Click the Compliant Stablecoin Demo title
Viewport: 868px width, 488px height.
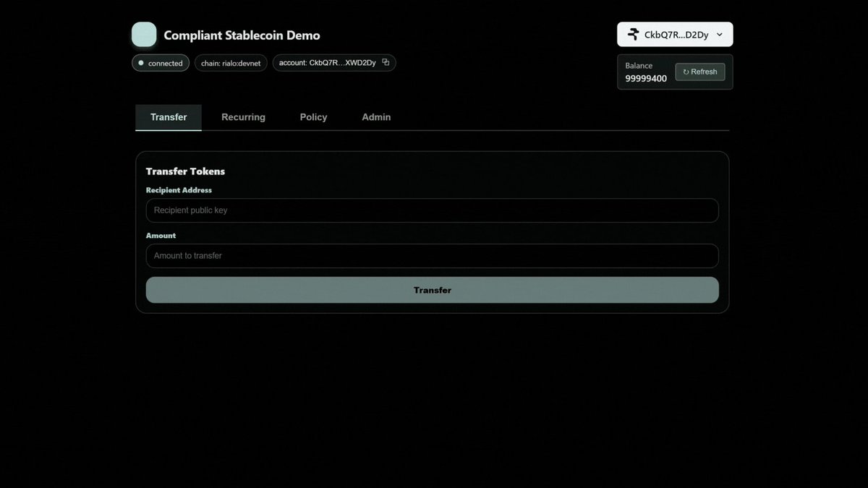[242, 35]
